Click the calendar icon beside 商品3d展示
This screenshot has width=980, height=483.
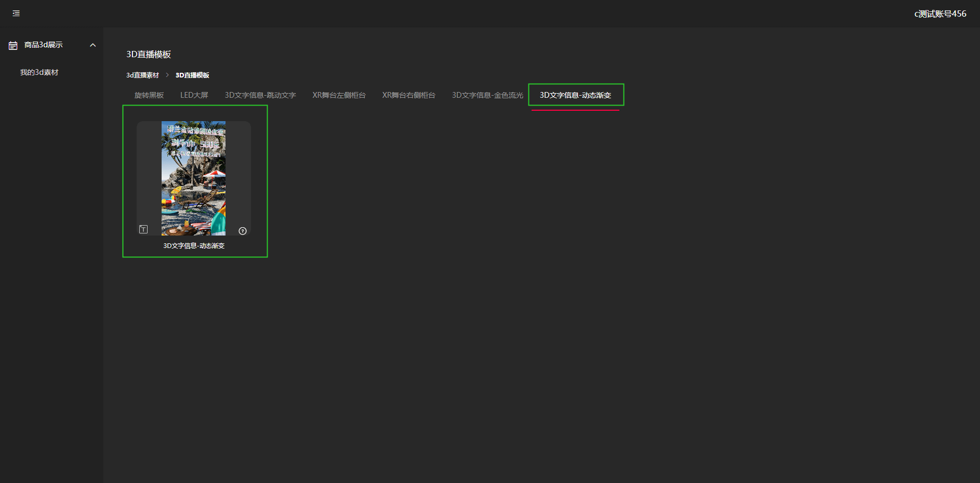tap(13, 45)
